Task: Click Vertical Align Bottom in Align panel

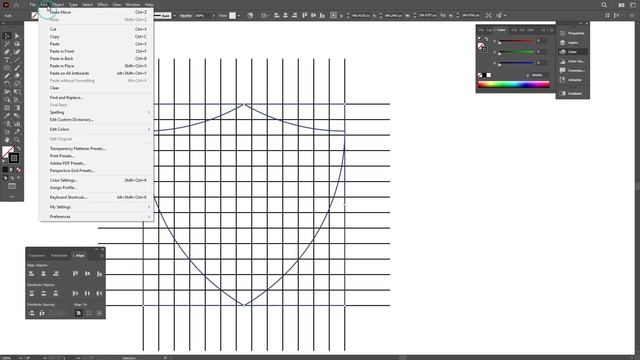Action: point(99,273)
